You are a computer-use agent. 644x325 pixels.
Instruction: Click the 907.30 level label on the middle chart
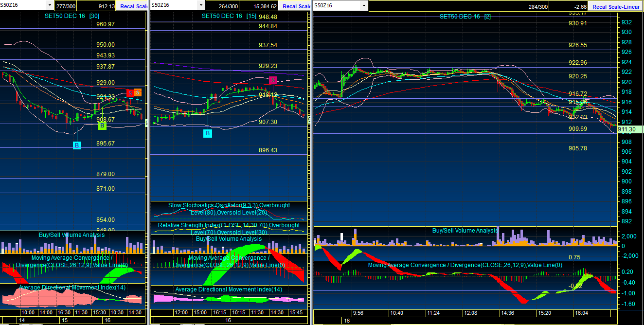click(268, 122)
